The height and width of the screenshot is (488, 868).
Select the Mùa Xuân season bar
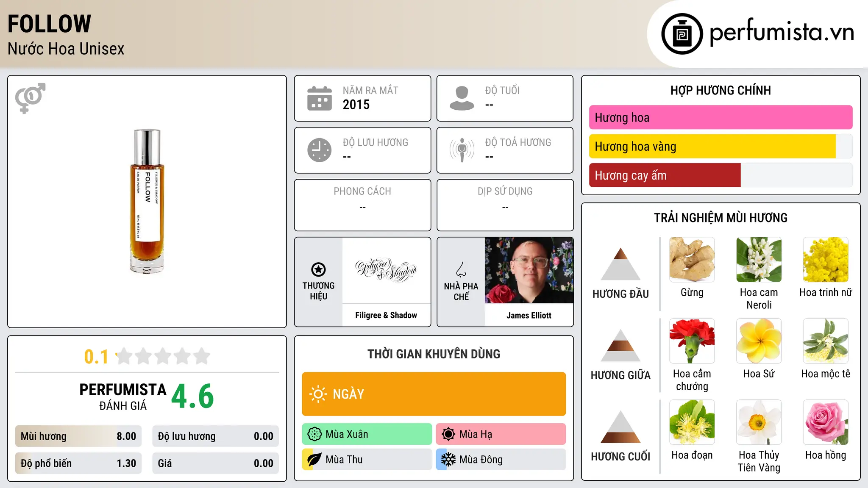coord(367,434)
